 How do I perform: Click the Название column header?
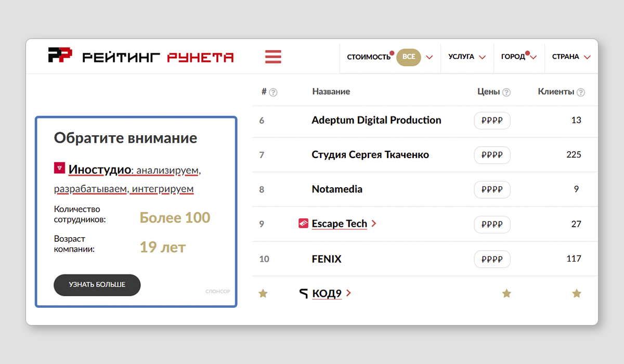pos(331,92)
